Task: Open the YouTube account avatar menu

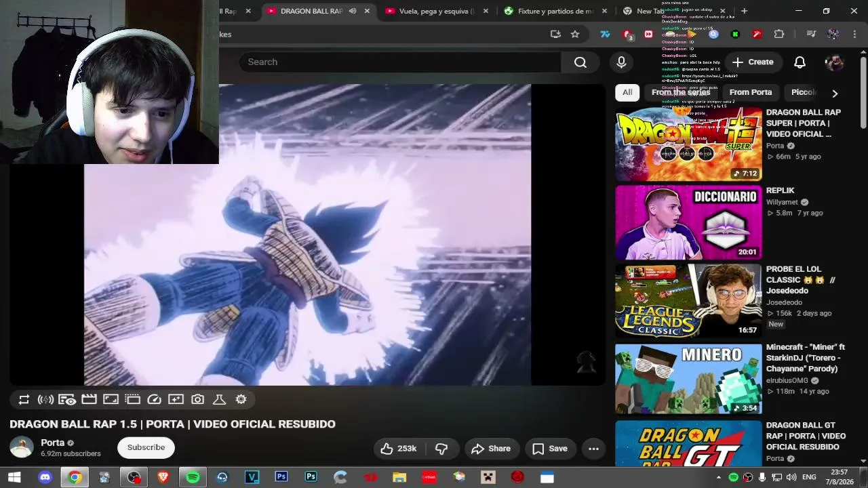Action: click(x=834, y=62)
